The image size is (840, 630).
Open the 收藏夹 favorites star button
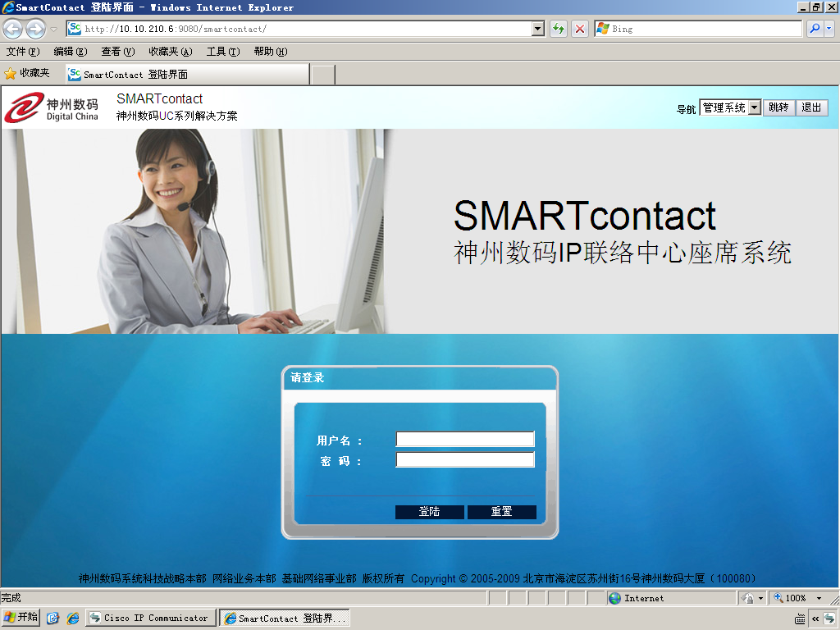[x=27, y=73]
